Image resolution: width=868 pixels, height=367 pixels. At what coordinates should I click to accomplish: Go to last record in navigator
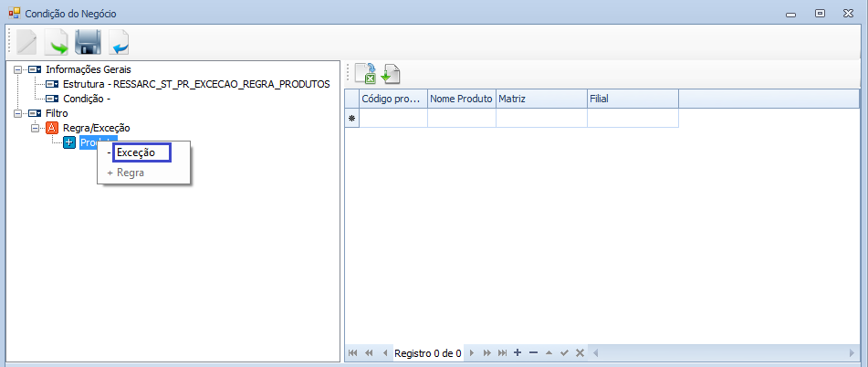coord(502,353)
